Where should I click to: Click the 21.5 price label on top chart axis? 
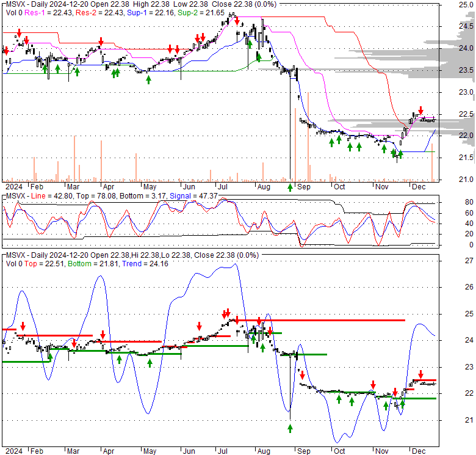click(x=466, y=158)
